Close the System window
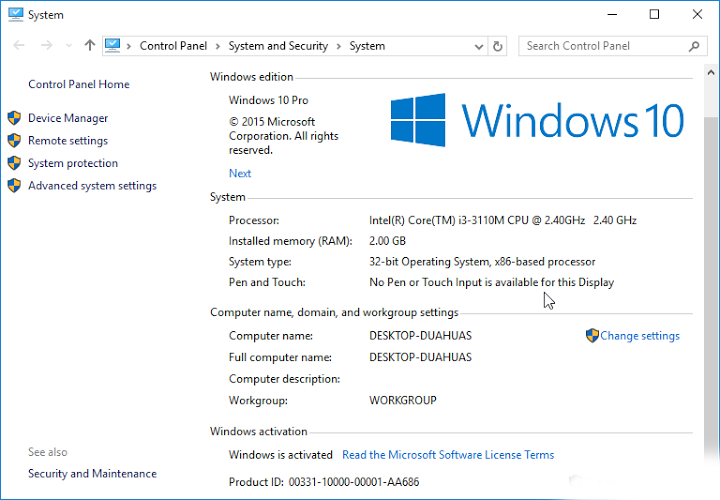 (697, 15)
